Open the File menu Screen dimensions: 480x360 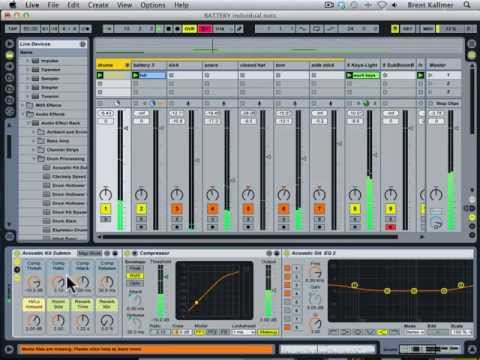click(x=53, y=5)
